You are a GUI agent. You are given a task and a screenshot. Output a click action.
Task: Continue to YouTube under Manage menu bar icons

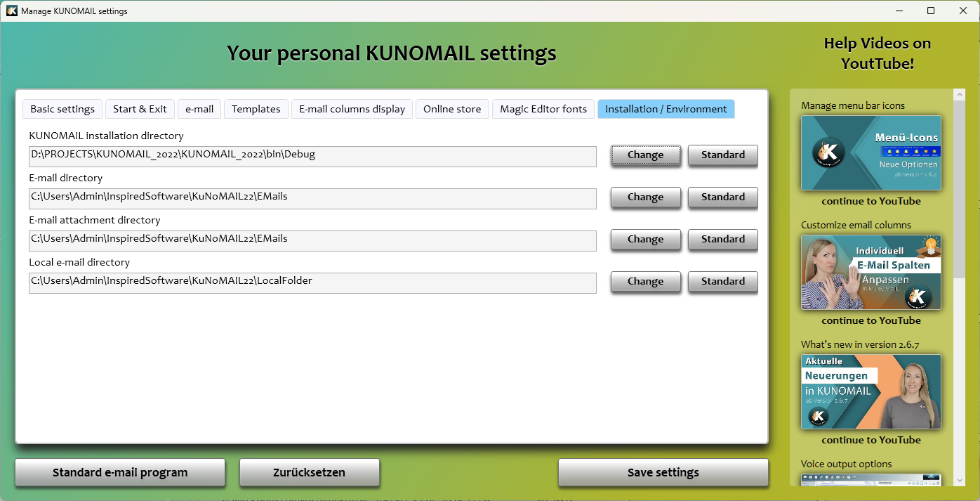coord(871,201)
